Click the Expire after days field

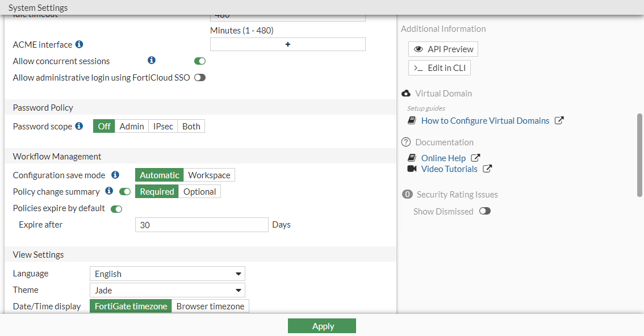(201, 225)
